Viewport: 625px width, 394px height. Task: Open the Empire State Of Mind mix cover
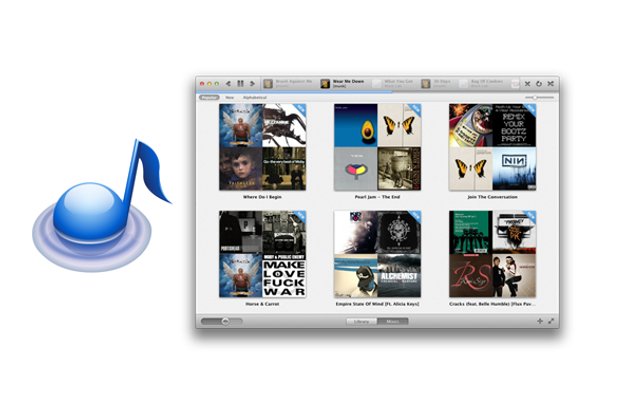tap(377, 254)
